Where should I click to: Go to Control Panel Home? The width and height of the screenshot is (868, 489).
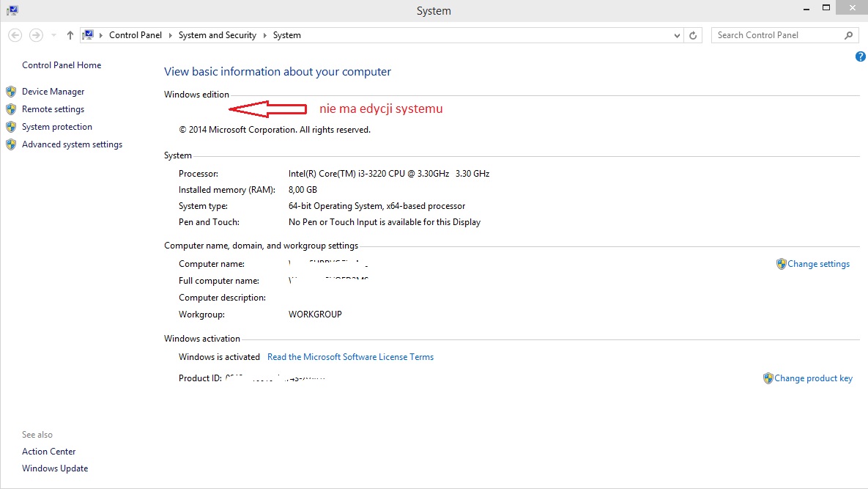click(x=62, y=65)
